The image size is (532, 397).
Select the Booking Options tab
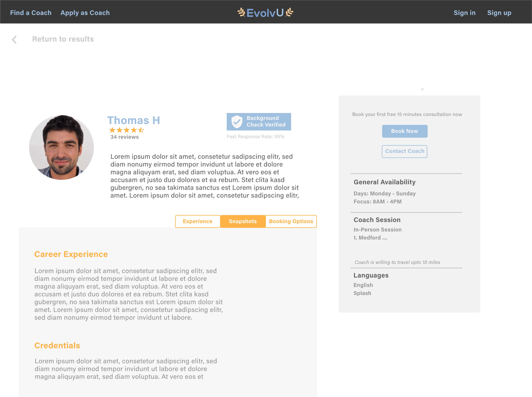pos(291,221)
